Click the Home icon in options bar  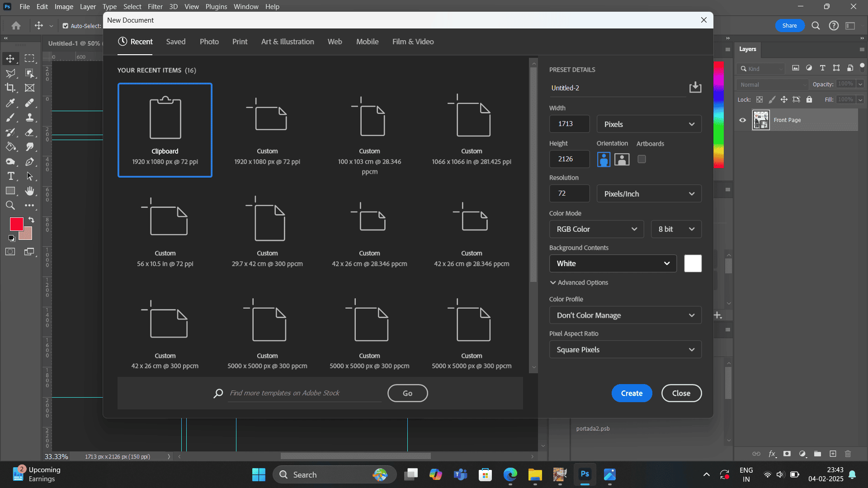(x=16, y=26)
